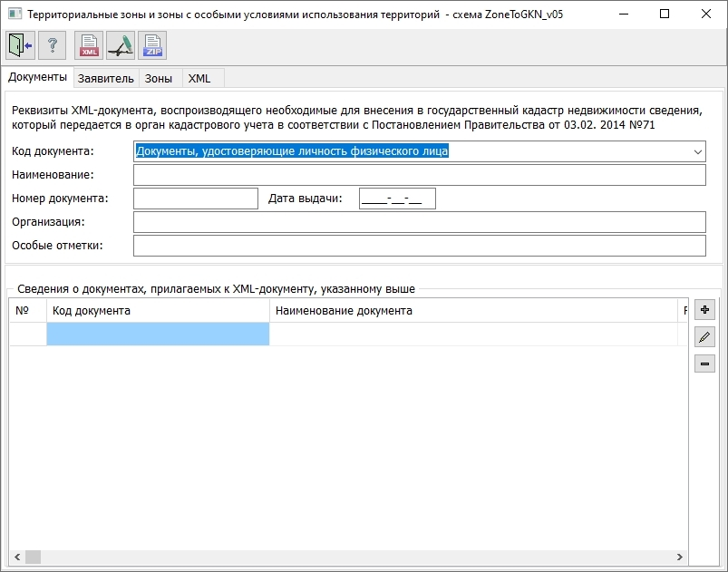This screenshot has width=728, height=572.
Task: Click the XML file export icon
Action: [89, 44]
